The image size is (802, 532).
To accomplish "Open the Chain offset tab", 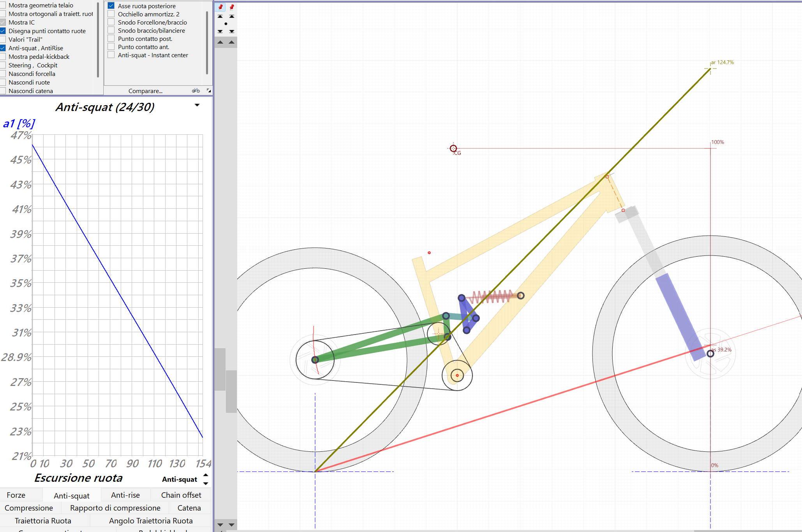I will (181, 495).
